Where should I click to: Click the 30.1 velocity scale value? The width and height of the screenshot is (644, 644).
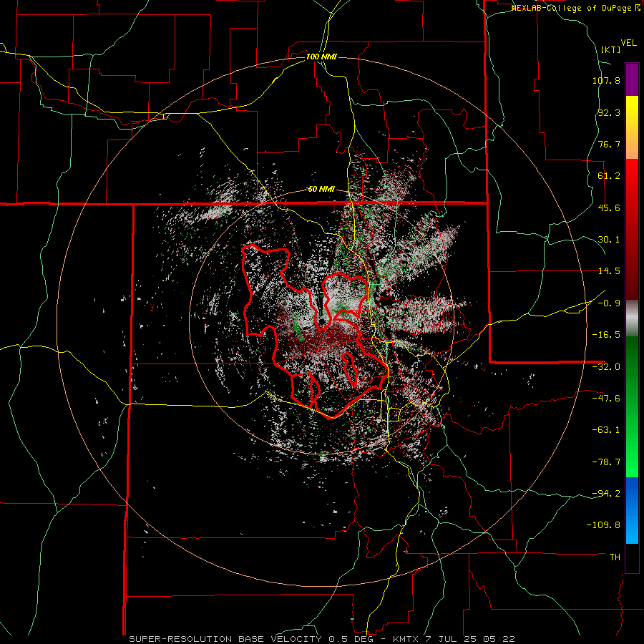click(609, 240)
